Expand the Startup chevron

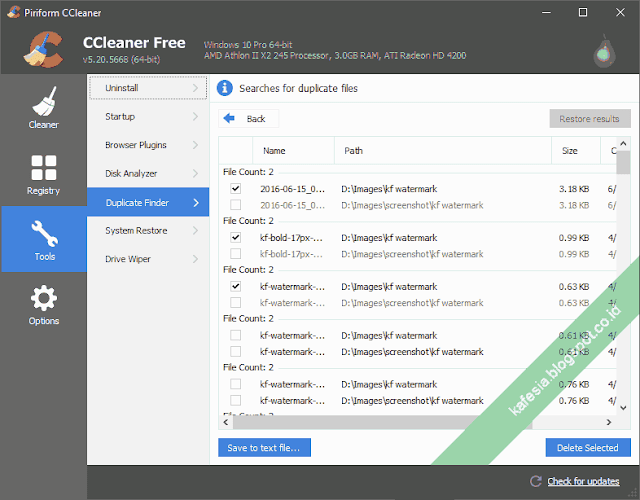pos(196,116)
